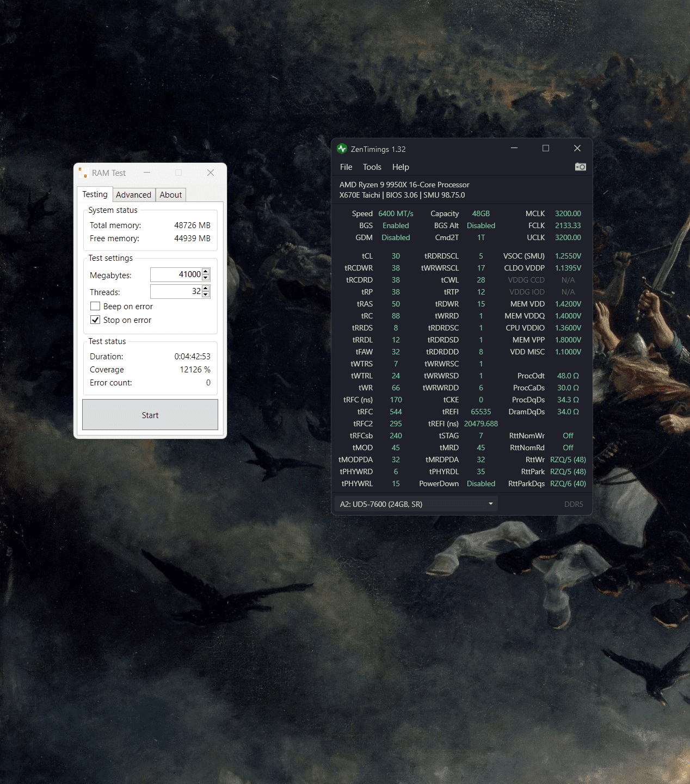Click the BGS Alt Disabled value
The image size is (690, 784).
[x=481, y=225]
